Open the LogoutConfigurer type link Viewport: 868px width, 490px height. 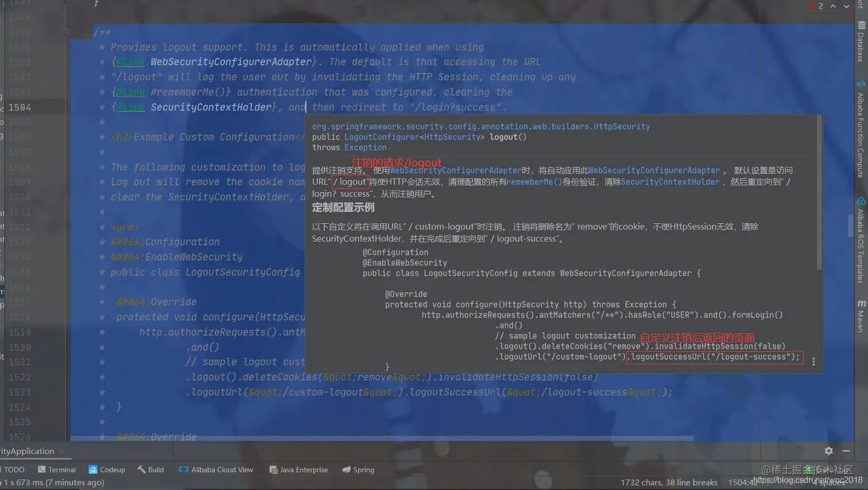tap(382, 137)
